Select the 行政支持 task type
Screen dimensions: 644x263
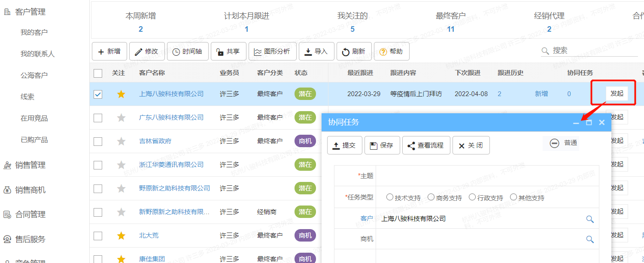click(472, 197)
